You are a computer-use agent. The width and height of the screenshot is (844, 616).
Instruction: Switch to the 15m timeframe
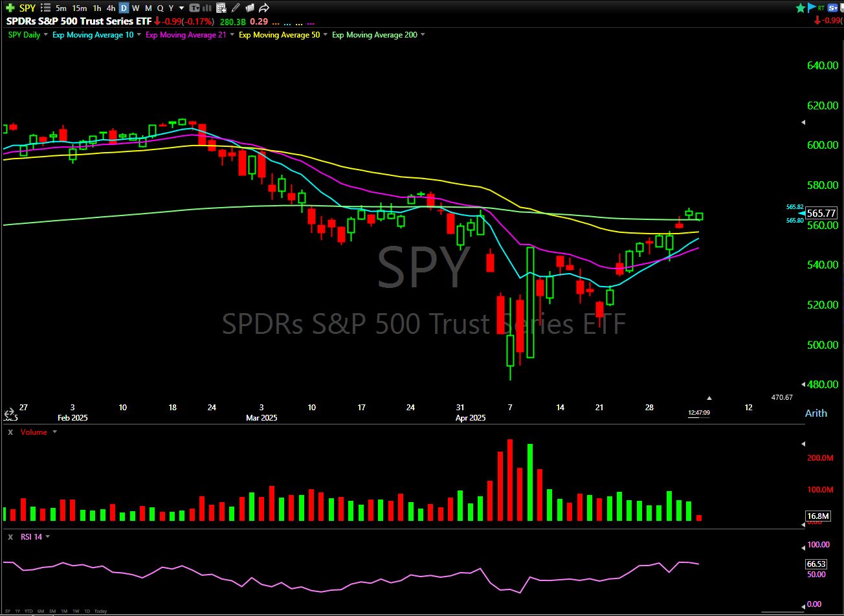coord(80,8)
